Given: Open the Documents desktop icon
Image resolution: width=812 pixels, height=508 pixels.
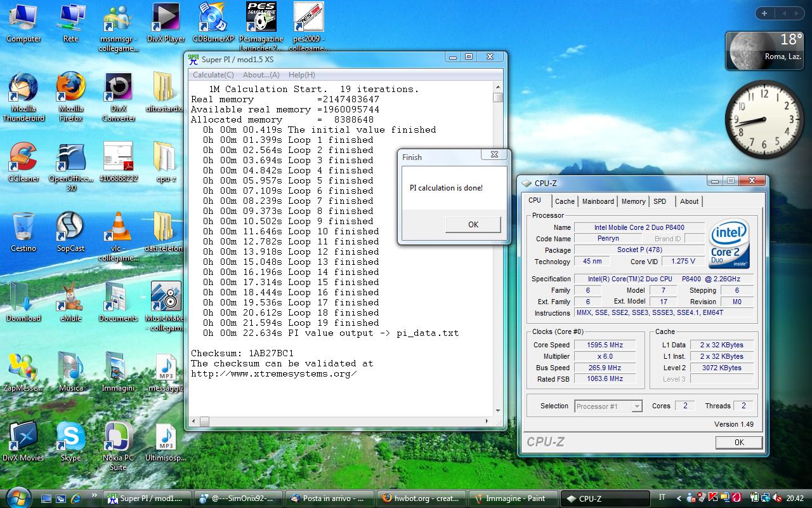Looking at the screenshot, I should 119,302.
